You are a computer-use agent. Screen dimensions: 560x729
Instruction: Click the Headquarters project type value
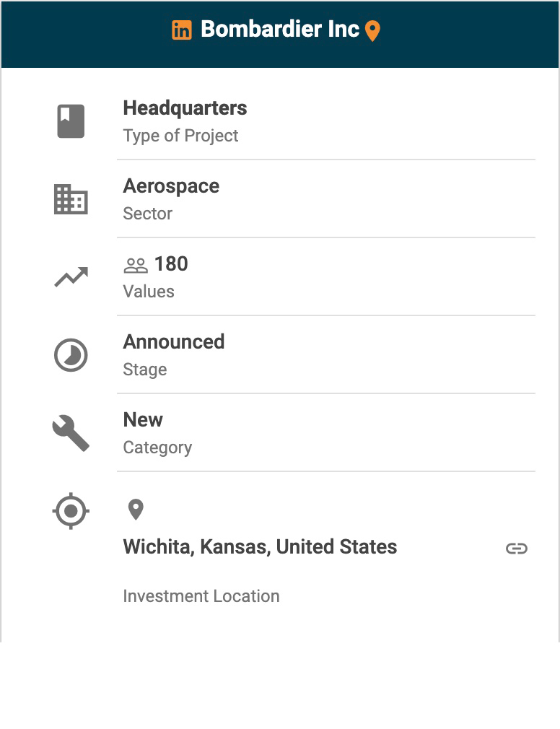click(x=185, y=108)
